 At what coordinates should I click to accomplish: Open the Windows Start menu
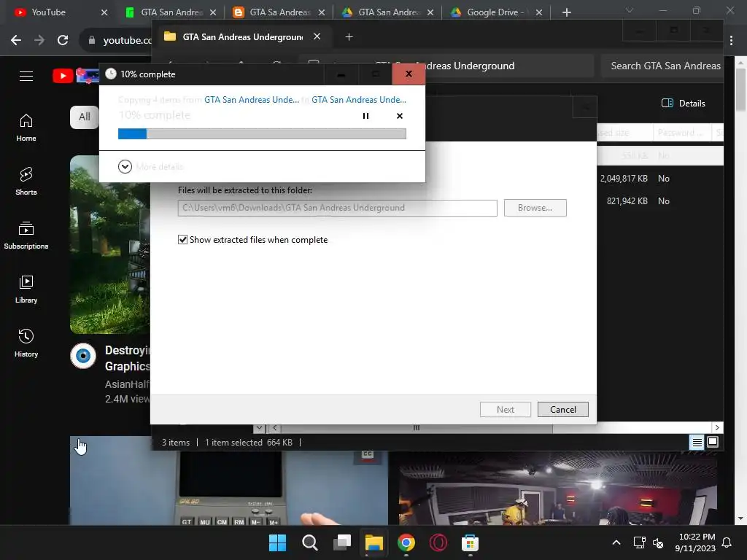click(277, 542)
